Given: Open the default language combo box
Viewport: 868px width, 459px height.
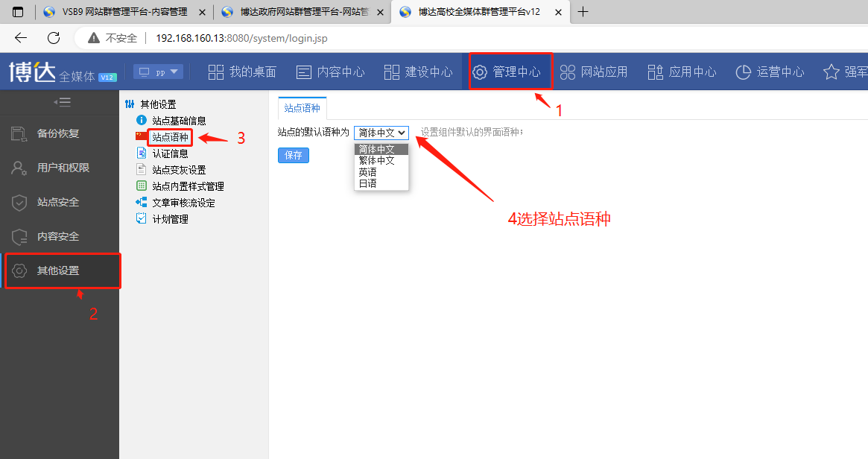Looking at the screenshot, I should click(x=381, y=133).
